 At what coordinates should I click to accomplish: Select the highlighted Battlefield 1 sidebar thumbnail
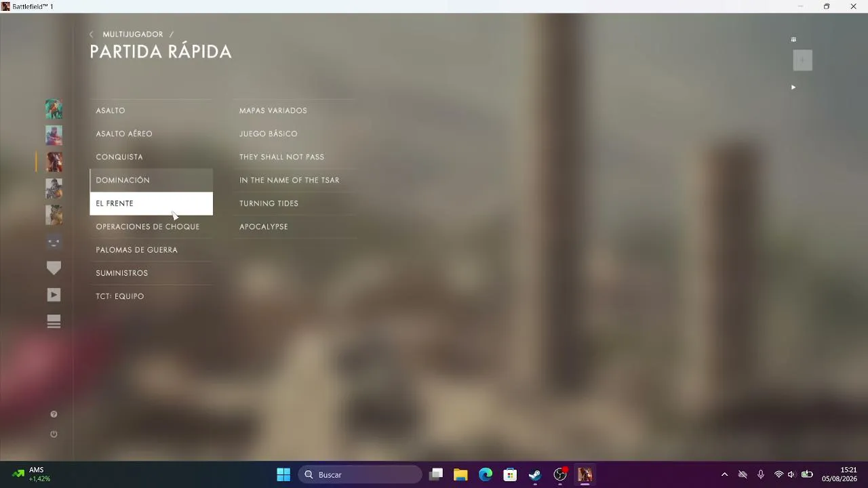point(54,161)
